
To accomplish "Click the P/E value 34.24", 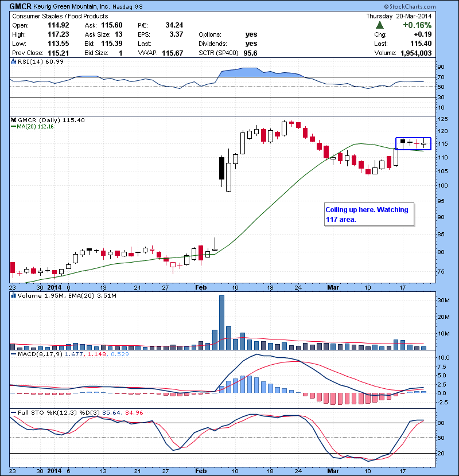I will pyautogui.click(x=174, y=25).
